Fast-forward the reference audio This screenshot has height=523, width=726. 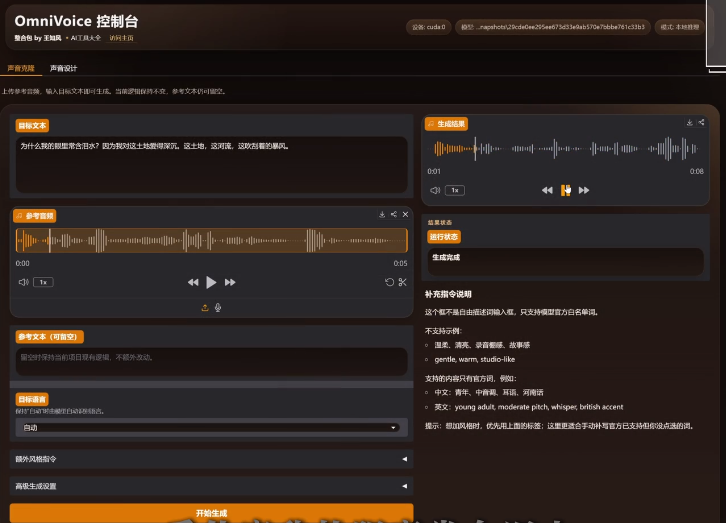(x=230, y=282)
